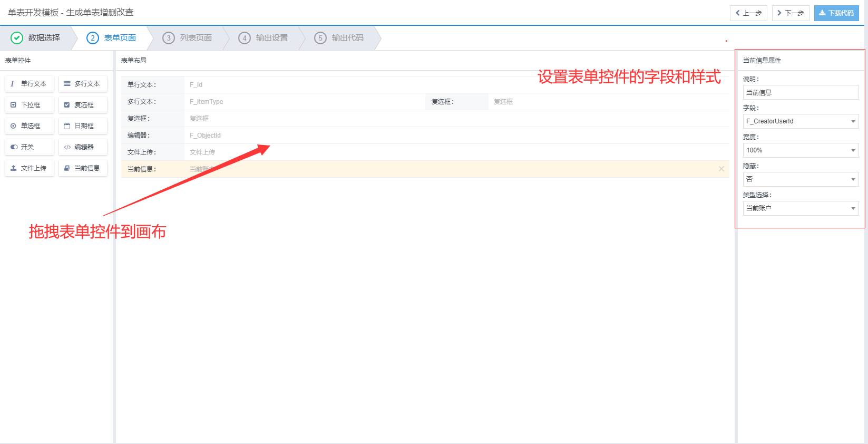Select the 开关 switch control
Viewport: 868px width, 444px height.
tap(30, 147)
